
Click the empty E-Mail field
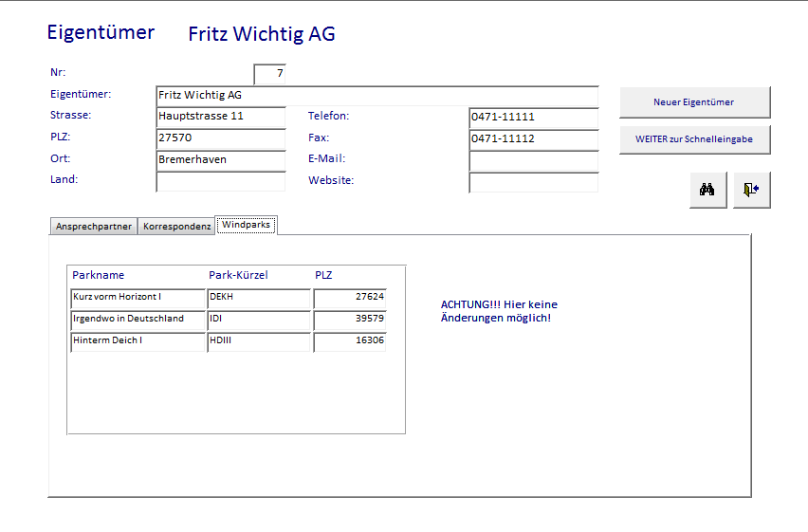click(x=533, y=160)
